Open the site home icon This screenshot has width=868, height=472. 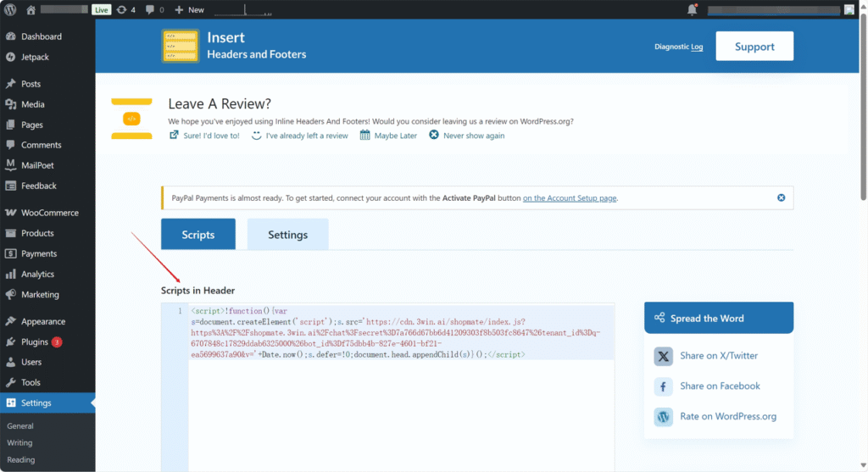tap(31, 9)
